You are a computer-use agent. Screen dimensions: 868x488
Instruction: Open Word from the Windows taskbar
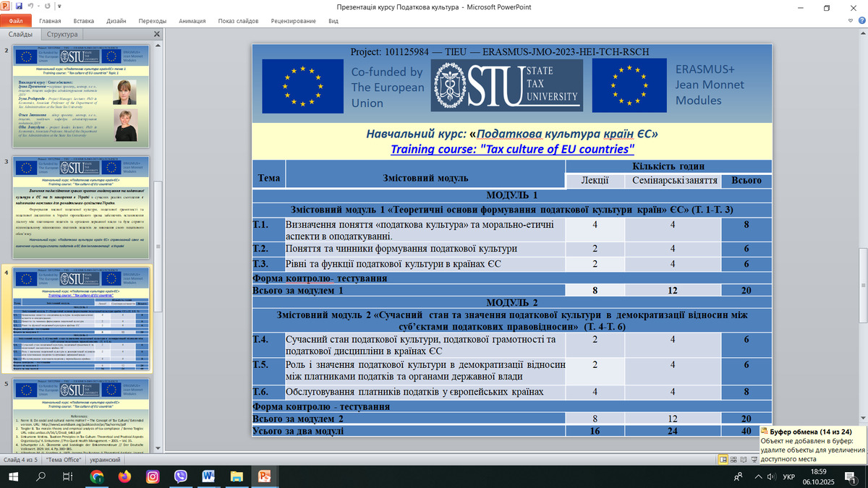pos(208,476)
